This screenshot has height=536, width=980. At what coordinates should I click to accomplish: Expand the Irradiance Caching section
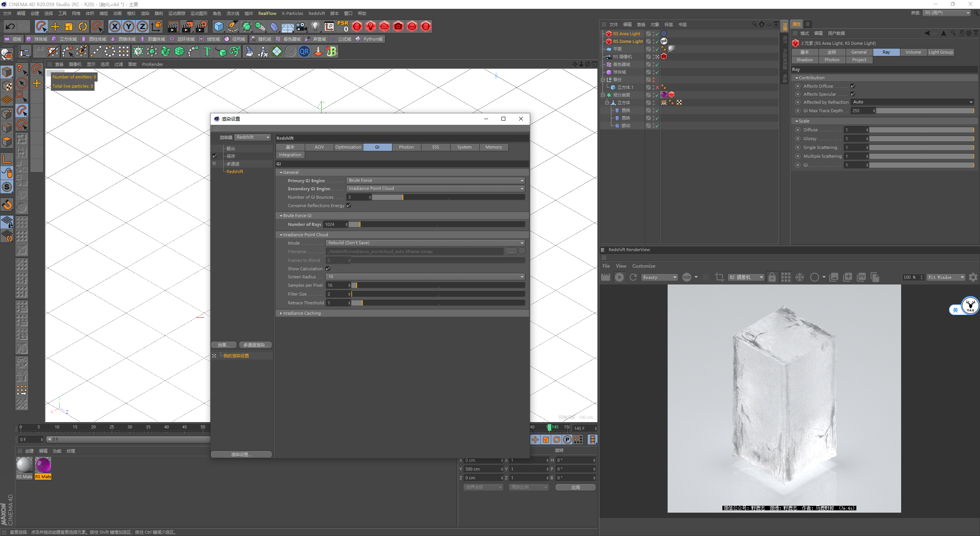pyautogui.click(x=302, y=313)
